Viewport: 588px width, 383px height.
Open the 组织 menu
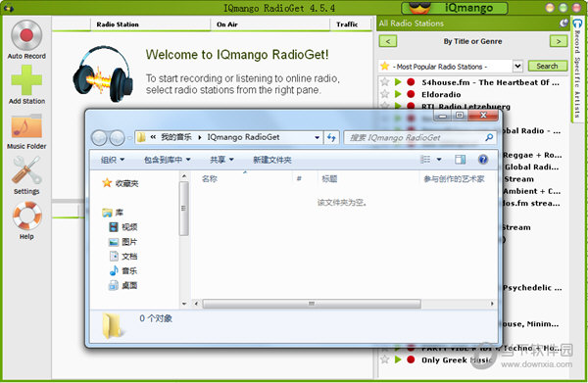coord(112,160)
